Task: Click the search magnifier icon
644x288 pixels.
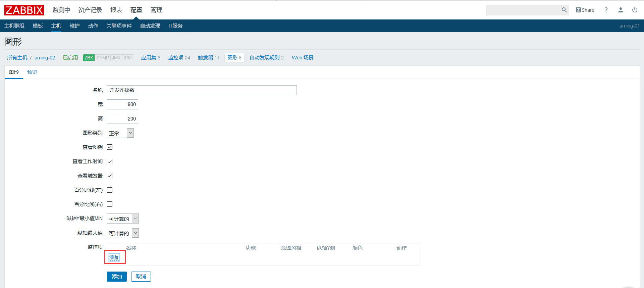Action: (x=564, y=10)
